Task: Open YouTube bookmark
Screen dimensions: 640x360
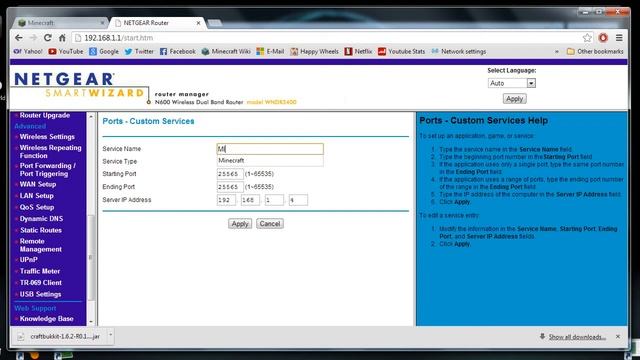Action: [x=66, y=51]
